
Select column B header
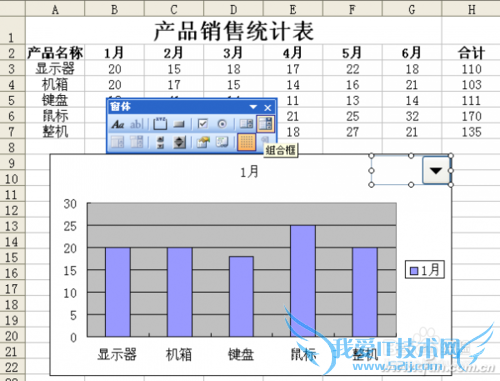pos(114,9)
